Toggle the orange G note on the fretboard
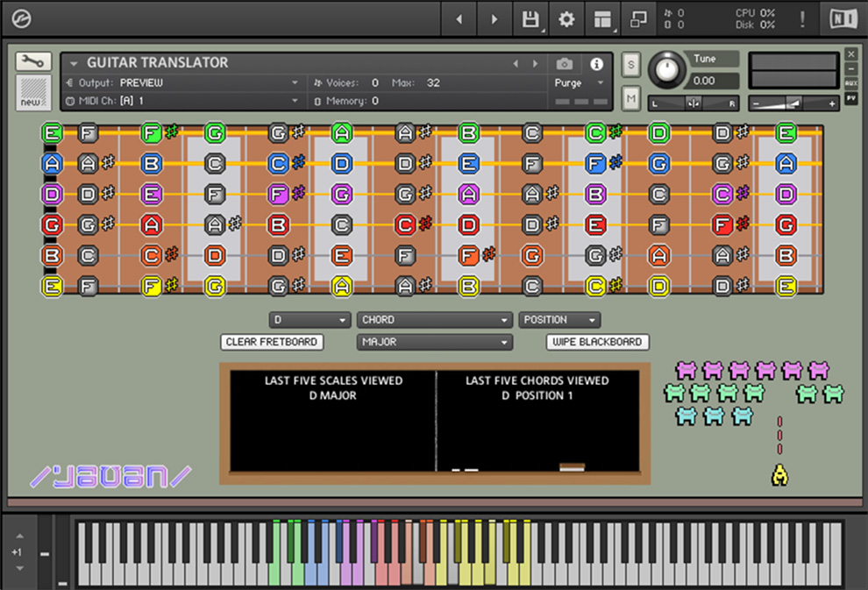The width and height of the screenshot is (868, 590). click(x=532, y=256)
